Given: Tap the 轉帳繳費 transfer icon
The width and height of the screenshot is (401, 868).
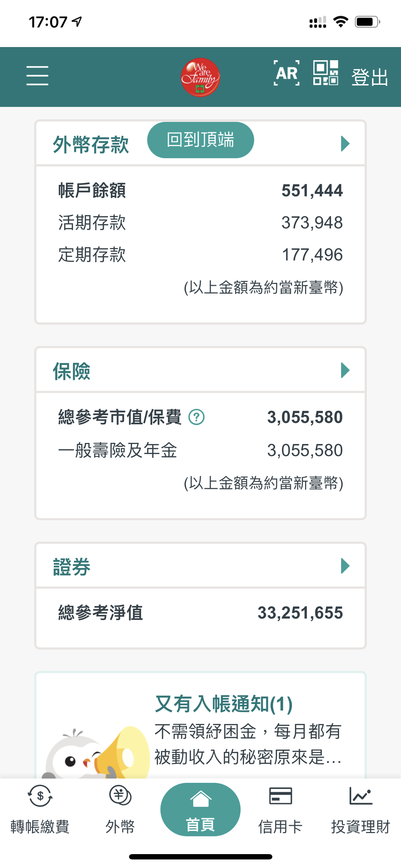Looking at the screenshot, I should click(x=40, y=796).
